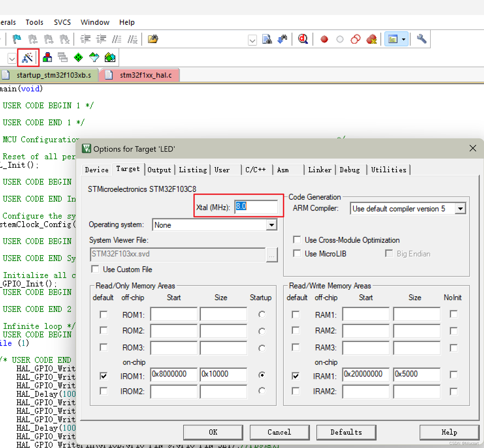Viewport: 484px width, 448px height.
Task: Clear all bookmarks icon
Action: point(65,39)
